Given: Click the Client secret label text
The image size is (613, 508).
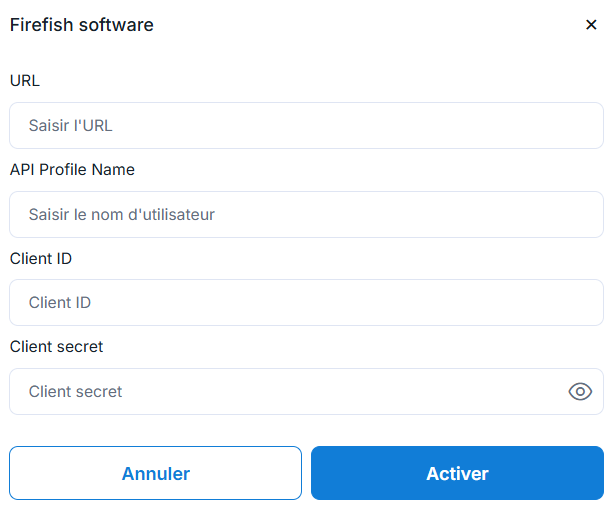Looking at the screenshot, I should pos(57,346).
